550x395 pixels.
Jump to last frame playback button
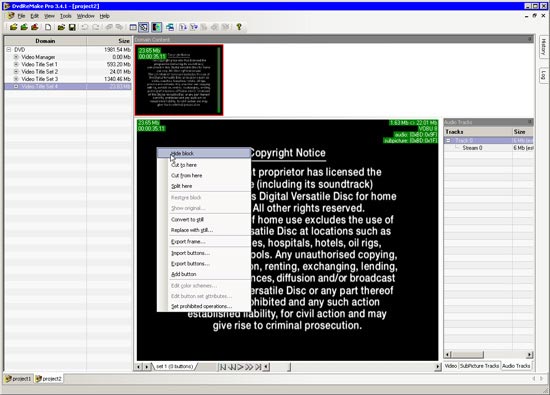[x=258, y=367]
